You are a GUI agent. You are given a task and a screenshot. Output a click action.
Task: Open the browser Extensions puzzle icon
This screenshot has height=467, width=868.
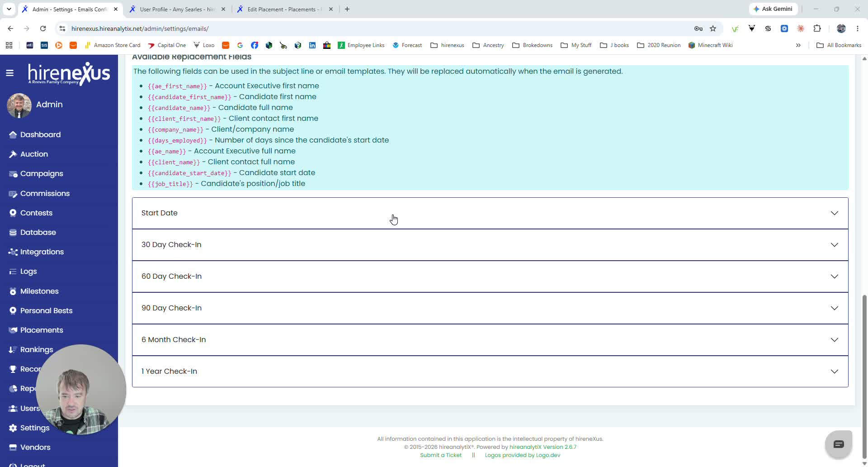pos(817,29)
